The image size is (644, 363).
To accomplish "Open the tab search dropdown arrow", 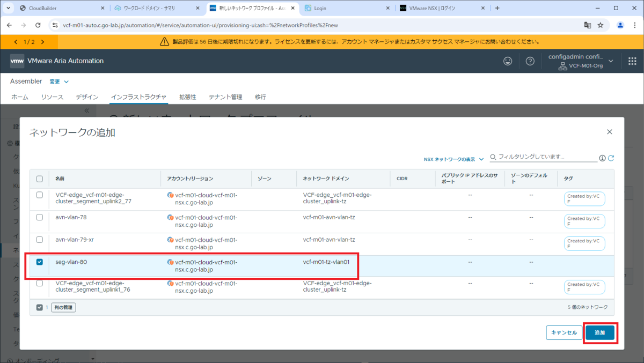I will coord(8,8).
